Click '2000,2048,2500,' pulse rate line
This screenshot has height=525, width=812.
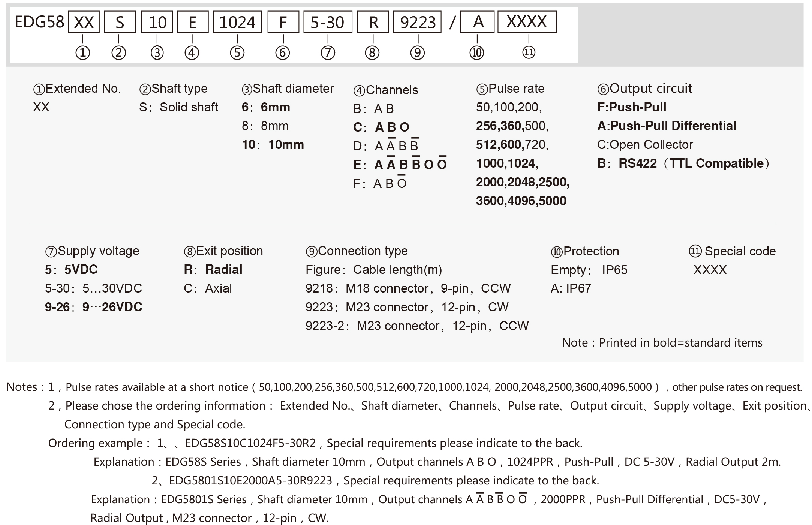[x=523, y=183]
